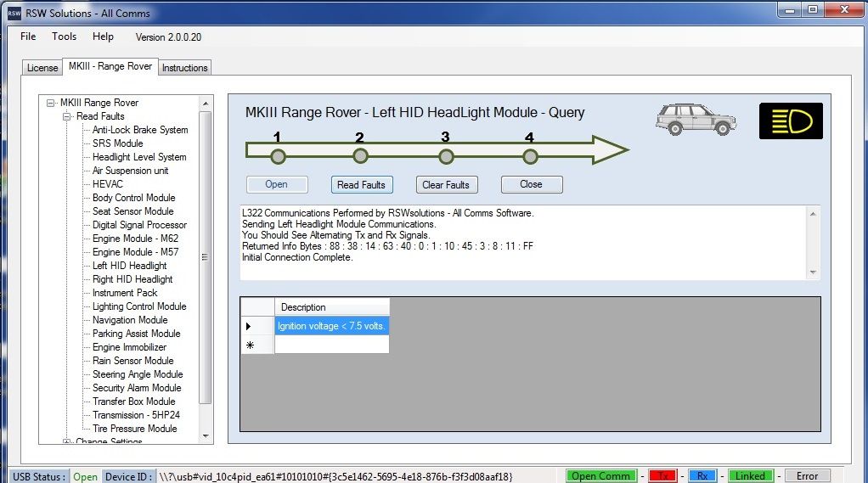Click log box scroll down arrow
The width and height of the screenshot is (868, 483).
click(x=813, y=272)
